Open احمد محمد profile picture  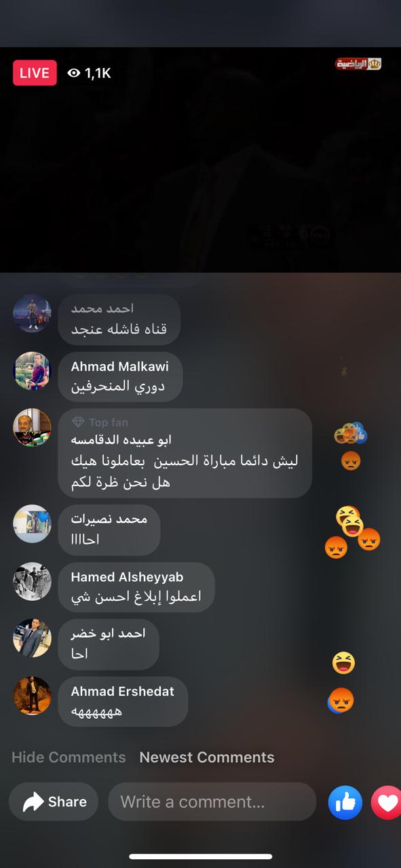(x=32, y=313)
